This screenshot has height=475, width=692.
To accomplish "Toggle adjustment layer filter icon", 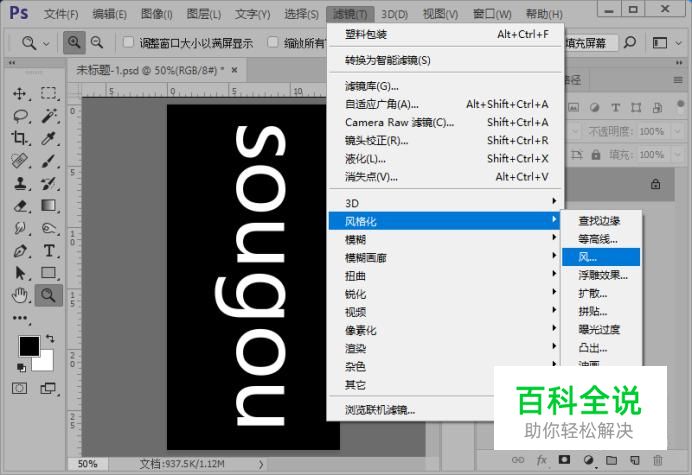I will pos(594,107).
